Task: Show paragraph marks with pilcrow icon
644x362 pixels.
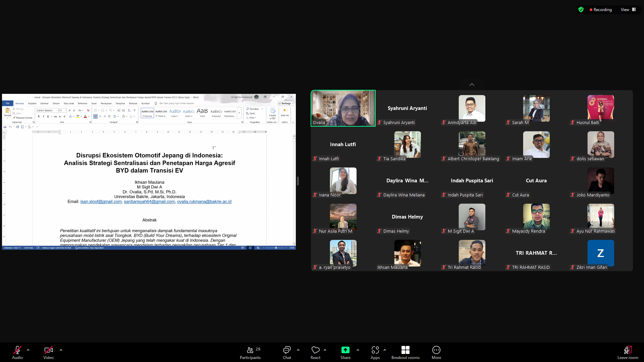Action: point(135,110)
